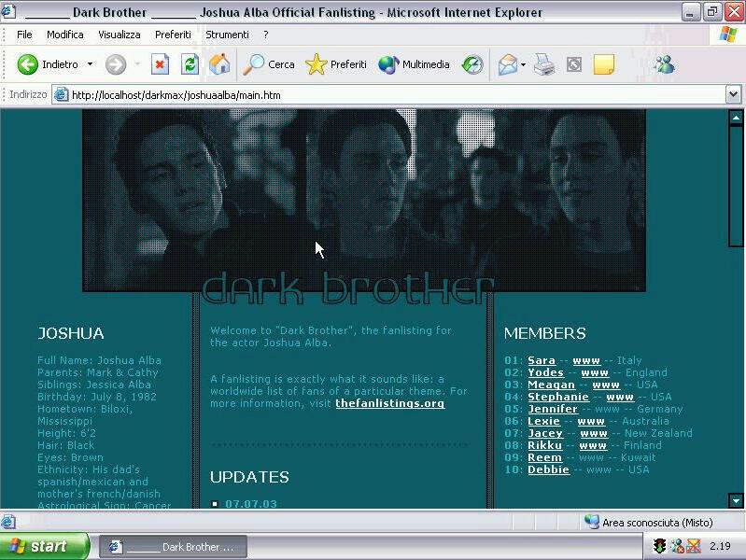Click the page scrollbar down arrow

pyautogui.click(x=736, y=501)
